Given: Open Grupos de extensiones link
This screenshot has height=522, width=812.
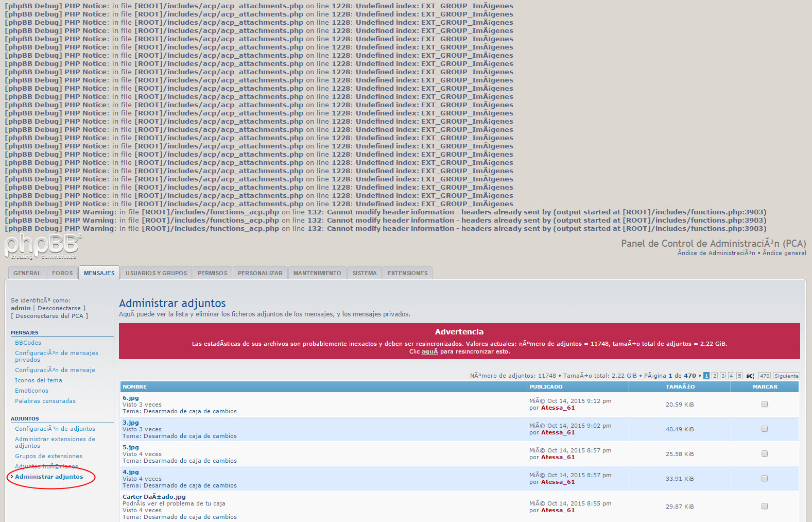Looking at the screenshot, I should coord(48,456).
